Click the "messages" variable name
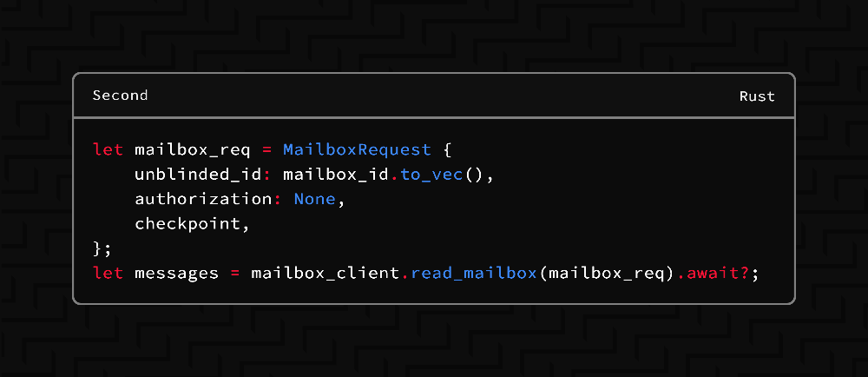Screen dimensions: 868x377 (176, 273)
